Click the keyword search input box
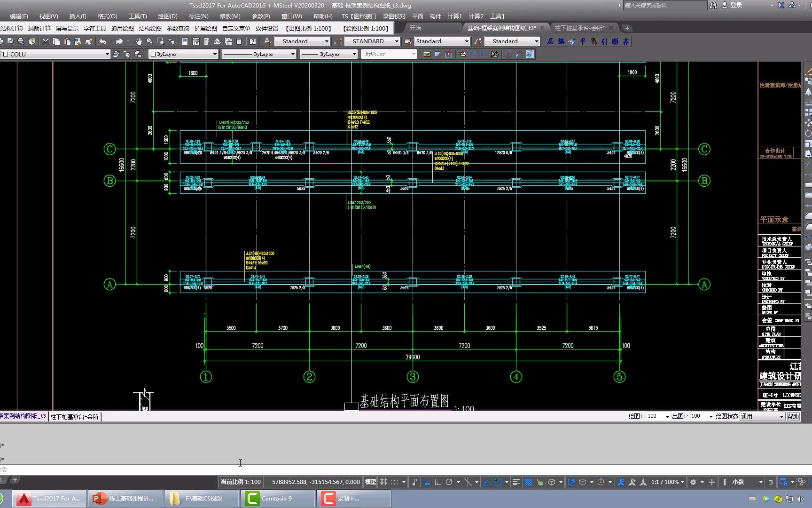 point(665,5)
